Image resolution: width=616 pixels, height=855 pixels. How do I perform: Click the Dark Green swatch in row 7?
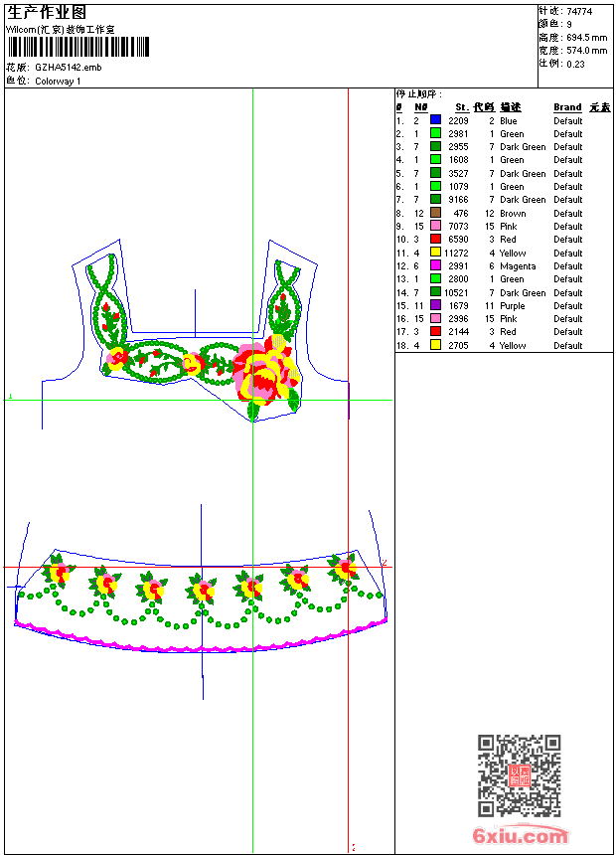[435, 199]
